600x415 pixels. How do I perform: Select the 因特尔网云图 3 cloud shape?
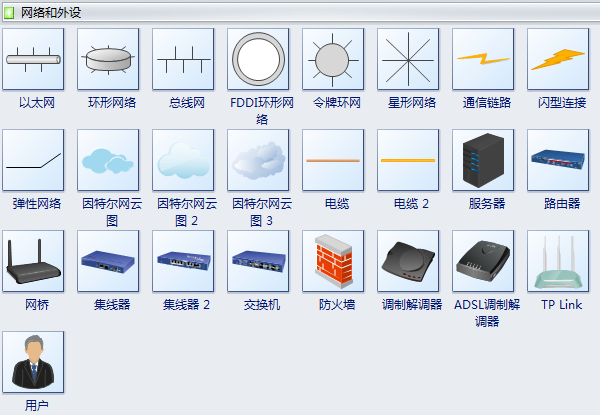point(258,160)
